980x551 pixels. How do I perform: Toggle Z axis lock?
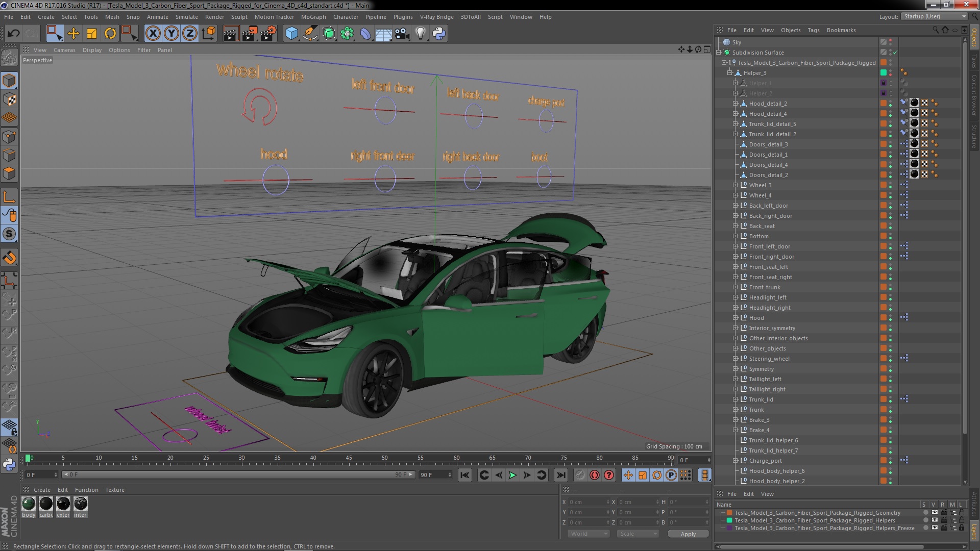click(x=190, y=34)
